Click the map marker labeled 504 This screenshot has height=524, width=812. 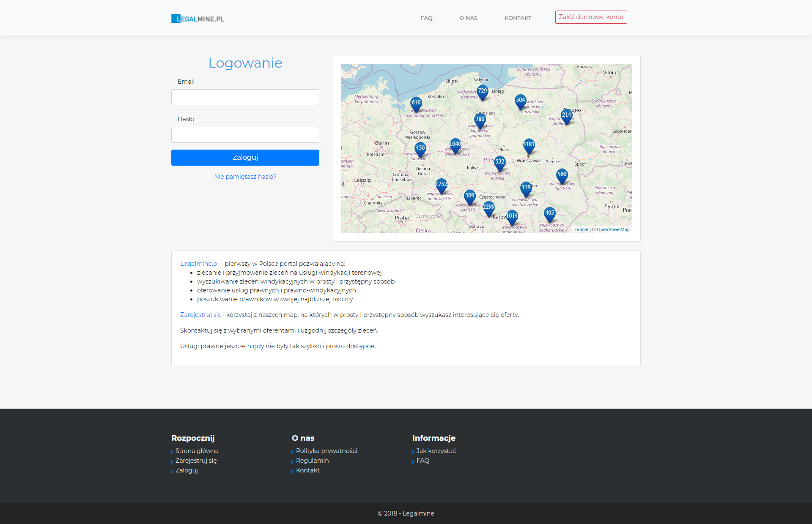pos(520,101)
